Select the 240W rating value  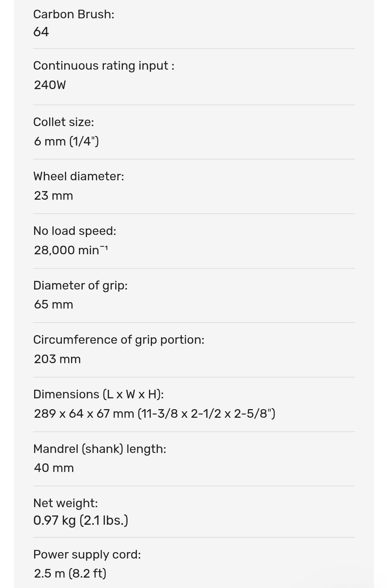click(x=50, y=85)
